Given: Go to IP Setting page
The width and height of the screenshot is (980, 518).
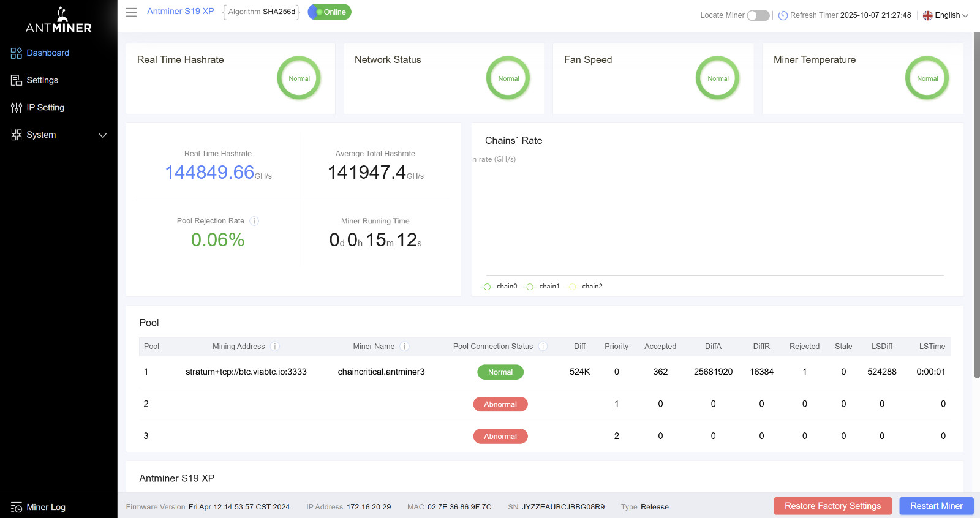Looking at the screenshot, I should pos(45,108).
